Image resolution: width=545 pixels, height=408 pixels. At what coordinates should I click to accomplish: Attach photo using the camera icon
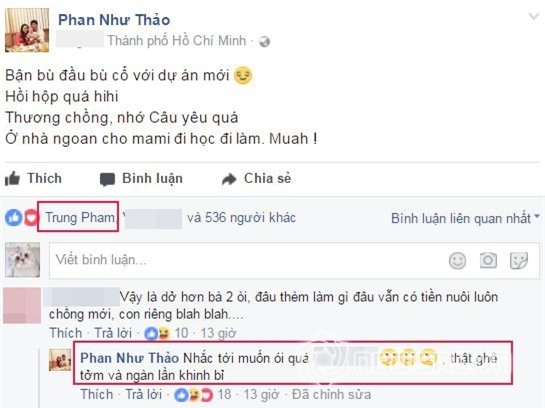click(x=488, y=260)
